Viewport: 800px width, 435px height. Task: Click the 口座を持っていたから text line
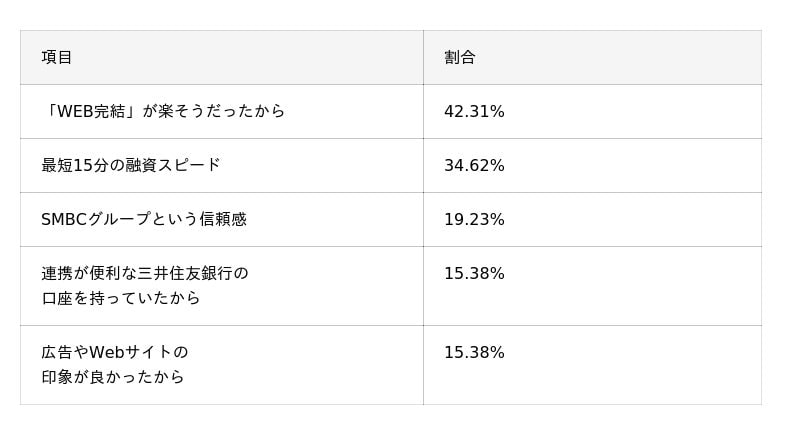(x=121, y=298)
